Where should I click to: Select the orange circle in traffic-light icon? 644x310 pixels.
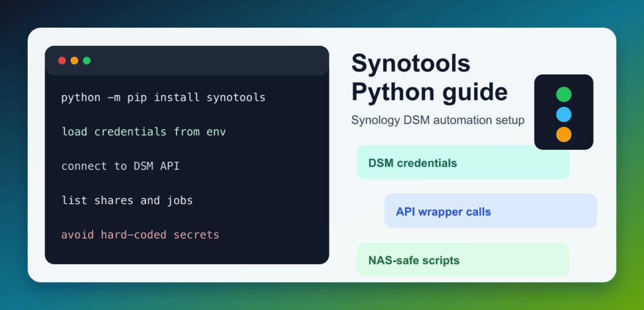click(564, 135)
